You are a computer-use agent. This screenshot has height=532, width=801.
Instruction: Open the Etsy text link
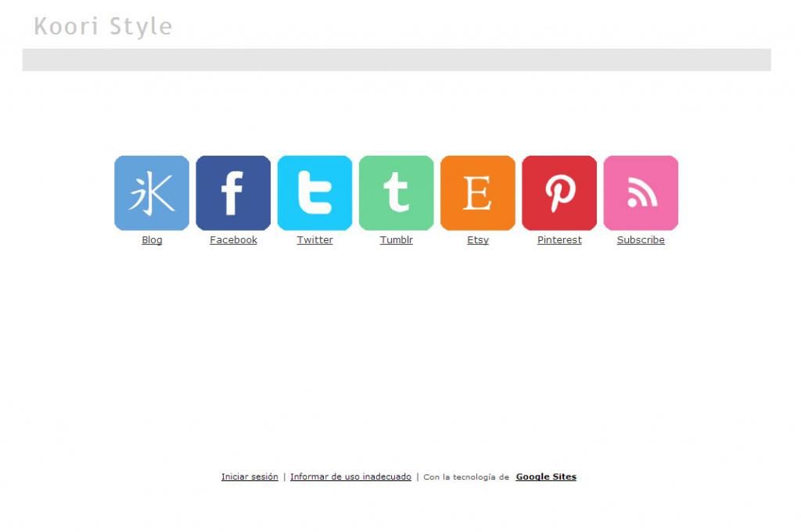tap(478, 240)
